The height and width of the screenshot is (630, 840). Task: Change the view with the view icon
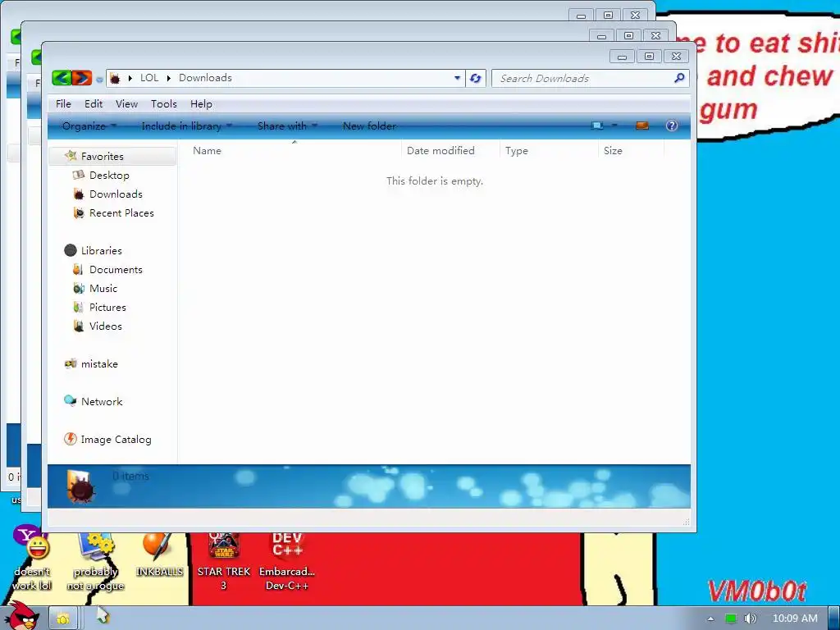pyautogui.click(x=597, y=126)
